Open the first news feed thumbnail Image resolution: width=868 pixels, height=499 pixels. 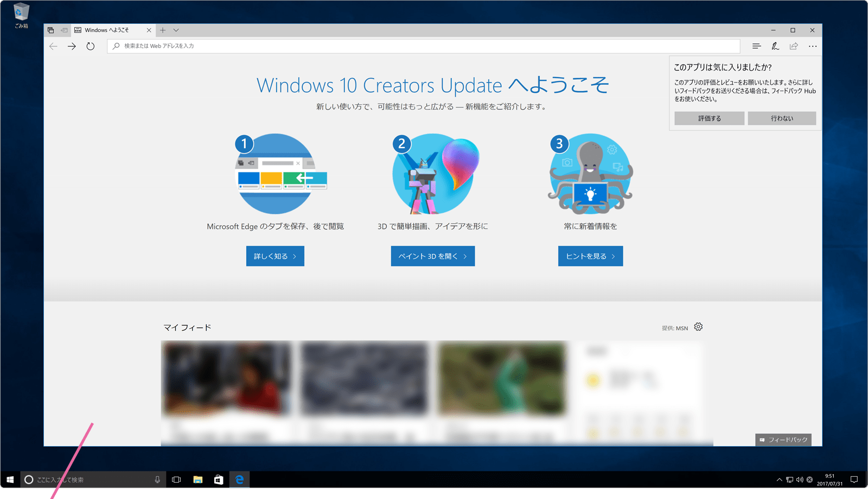(x=226, y=379)
